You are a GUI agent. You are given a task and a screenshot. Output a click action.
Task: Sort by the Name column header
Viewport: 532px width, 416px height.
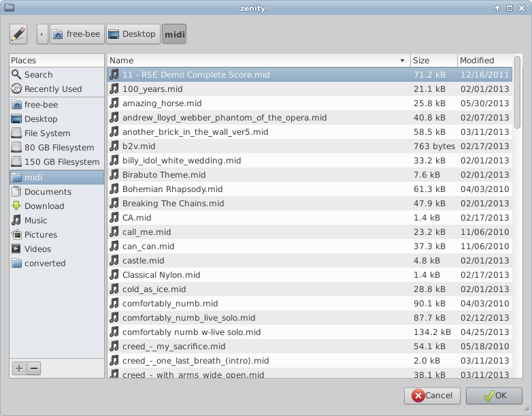[259, 61]
